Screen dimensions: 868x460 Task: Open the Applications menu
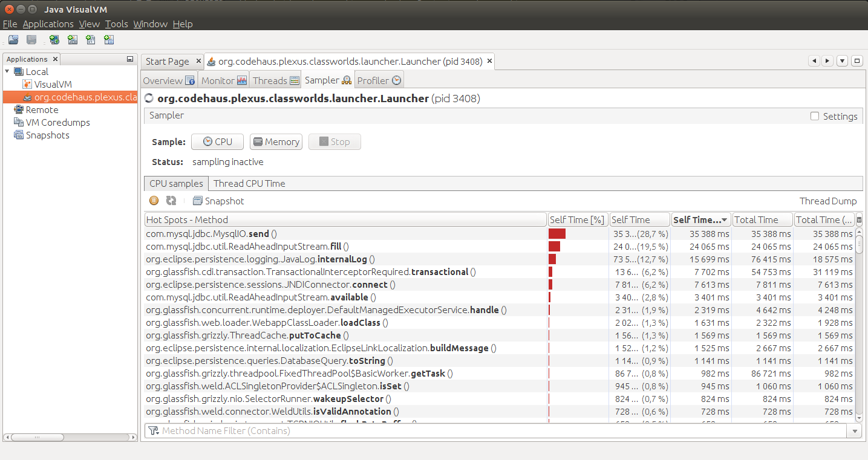[x=48, y=24]
